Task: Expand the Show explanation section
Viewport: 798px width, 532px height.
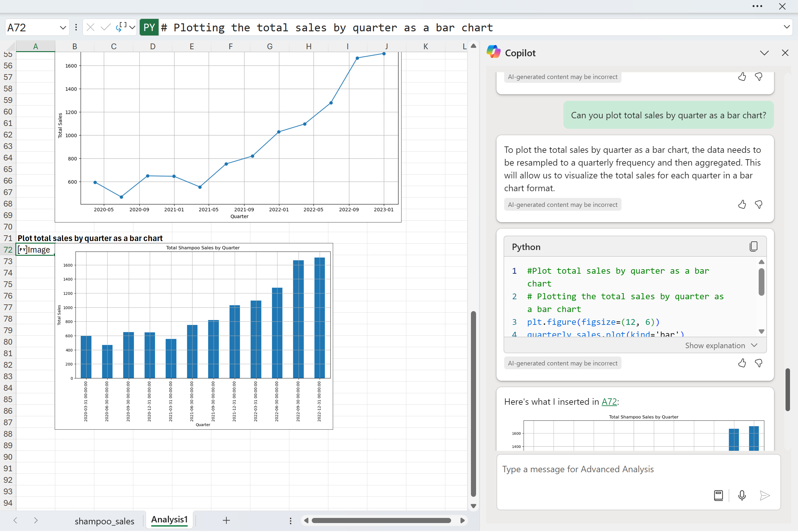Action: [x=721, y=345]
